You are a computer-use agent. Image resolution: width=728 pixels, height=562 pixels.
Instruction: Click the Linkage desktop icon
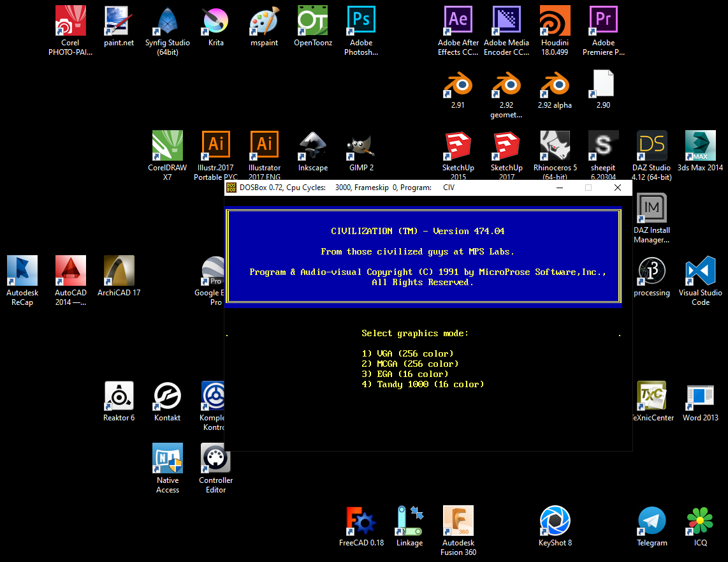click(409, 521)
